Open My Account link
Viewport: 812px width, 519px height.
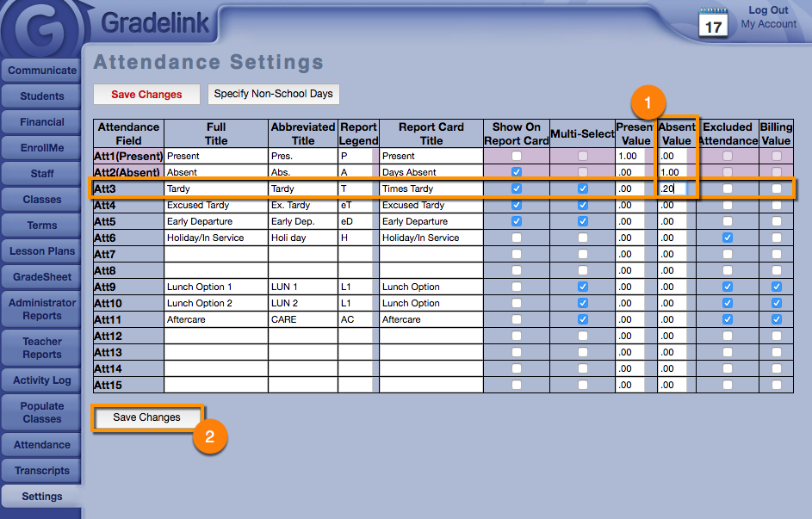point(768,24)
